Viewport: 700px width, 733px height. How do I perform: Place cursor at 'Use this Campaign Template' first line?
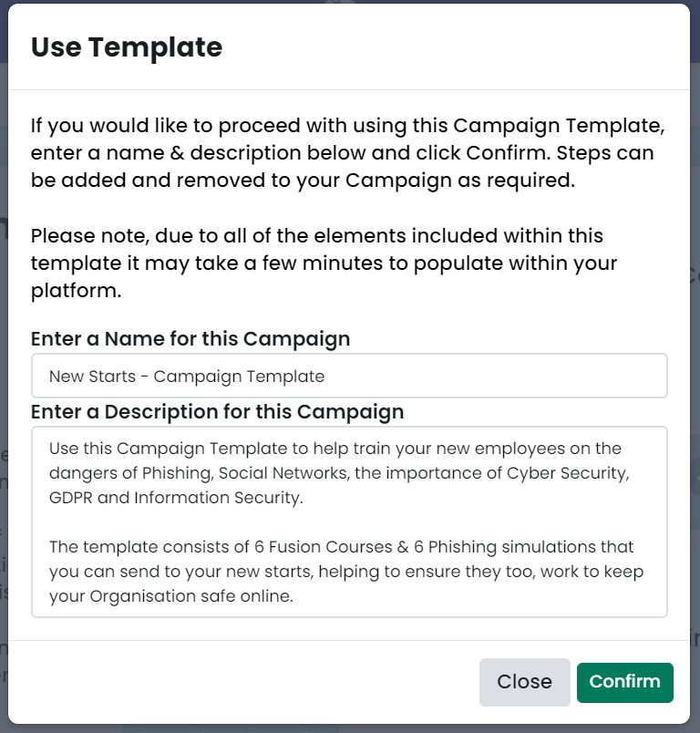click(335, 449)
